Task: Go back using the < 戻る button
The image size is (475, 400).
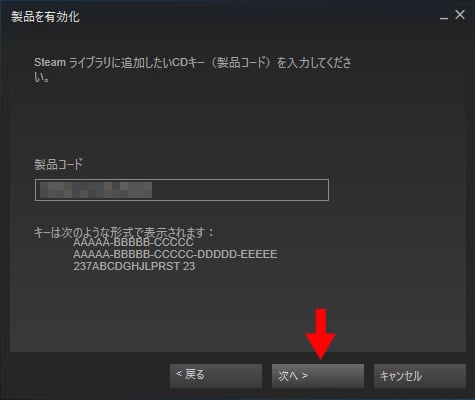Action: point(216,376)
